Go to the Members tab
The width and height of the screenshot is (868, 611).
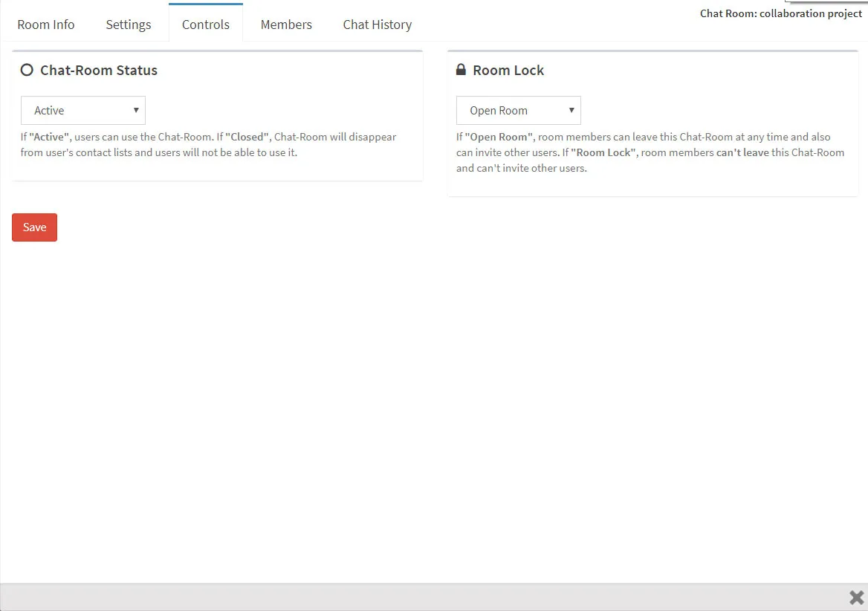click(286, 25)
